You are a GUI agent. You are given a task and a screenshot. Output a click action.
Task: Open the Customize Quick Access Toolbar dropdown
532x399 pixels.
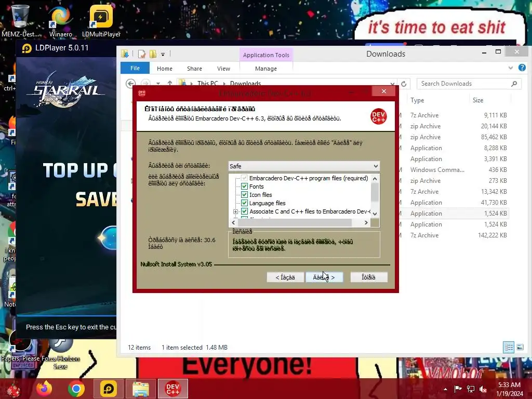click(x=163, y=54)
